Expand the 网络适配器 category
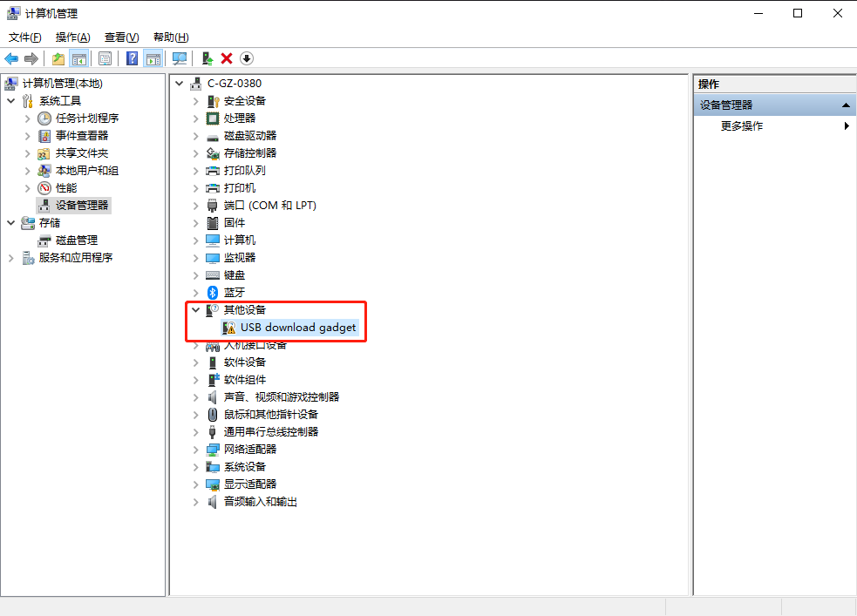Image resolution: width=857 pixels, height=616 pixels. tap(195, 450)
